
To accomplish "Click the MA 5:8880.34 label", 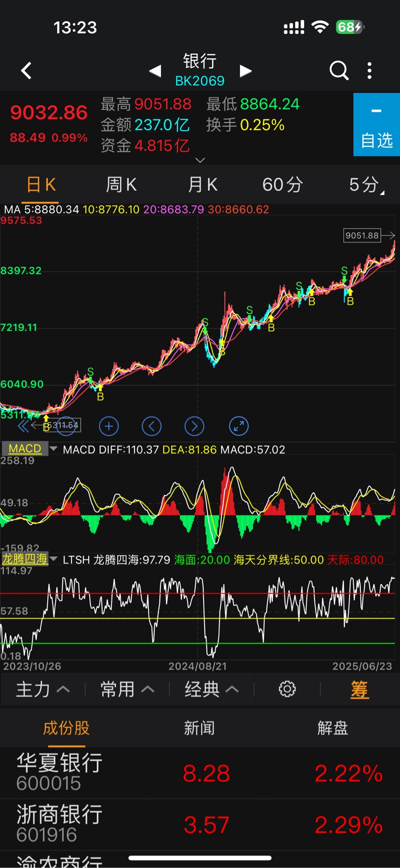I will [x=42, y=210].
